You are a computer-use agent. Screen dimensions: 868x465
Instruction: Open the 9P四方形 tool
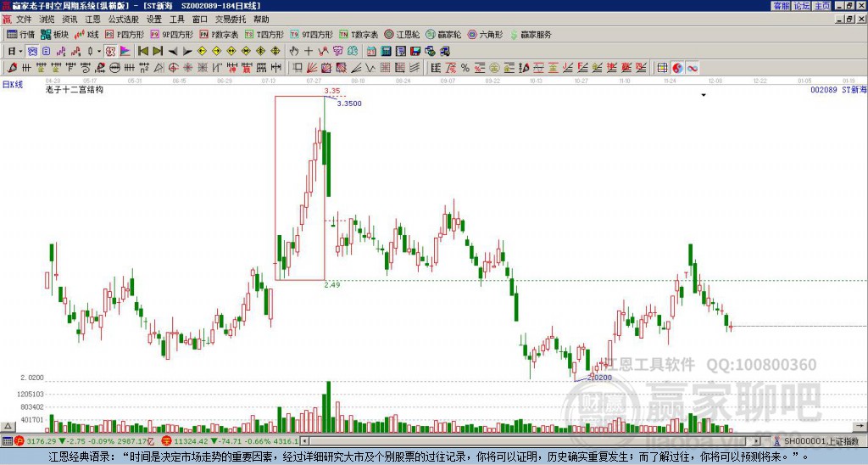171,34
